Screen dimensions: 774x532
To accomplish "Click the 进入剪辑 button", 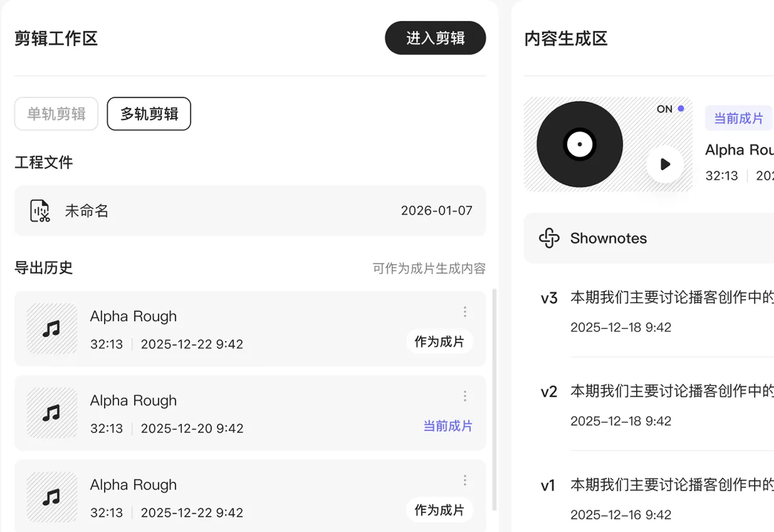I will click(435, 38).
